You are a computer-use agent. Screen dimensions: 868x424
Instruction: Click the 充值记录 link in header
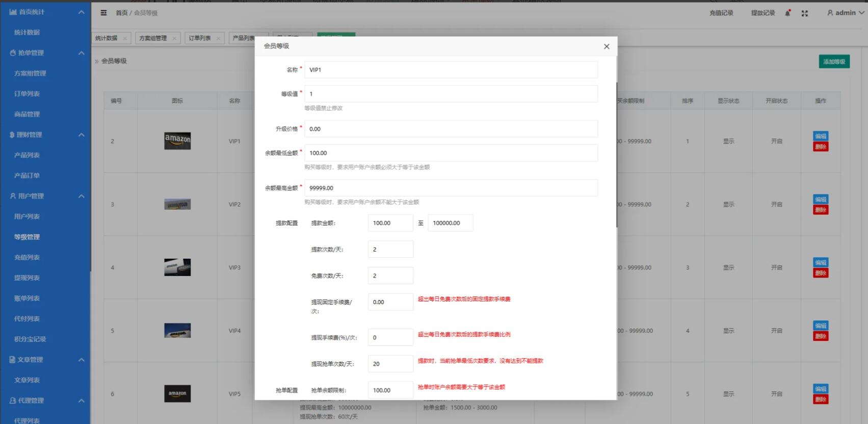coord(721,13)
